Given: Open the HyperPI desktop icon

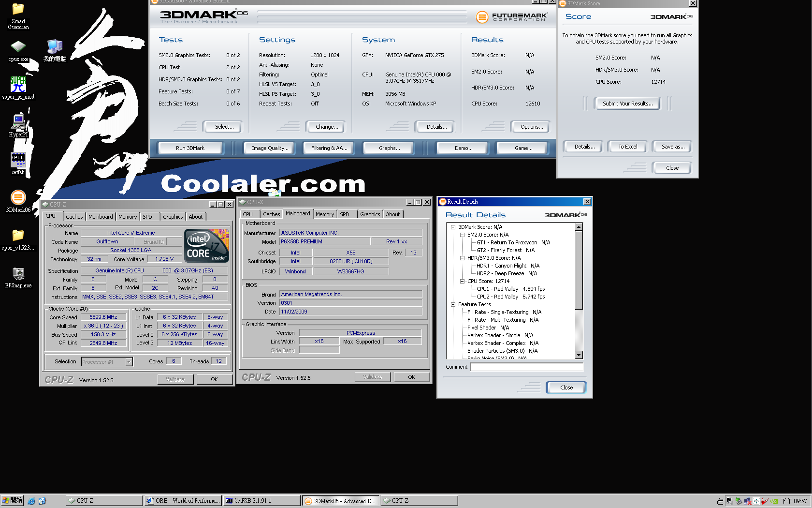Looking at the screenshot, I should pyautogui.click(x=18, y=121).
